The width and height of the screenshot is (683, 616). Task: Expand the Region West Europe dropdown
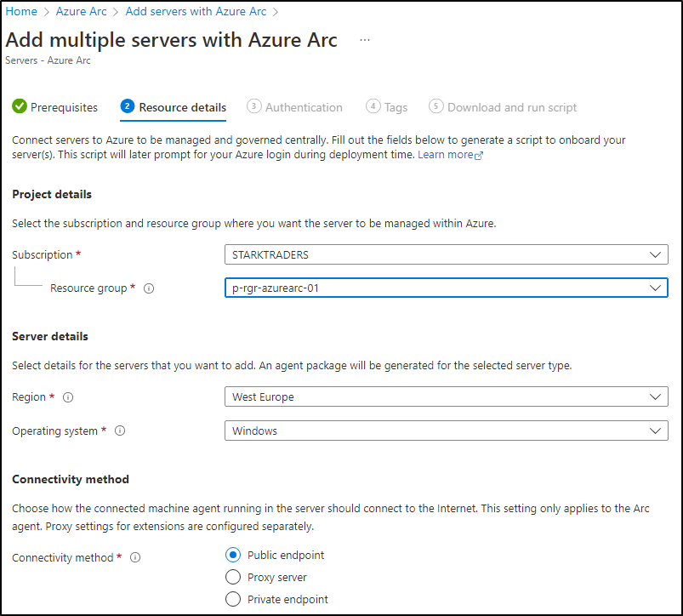[446, 396]
